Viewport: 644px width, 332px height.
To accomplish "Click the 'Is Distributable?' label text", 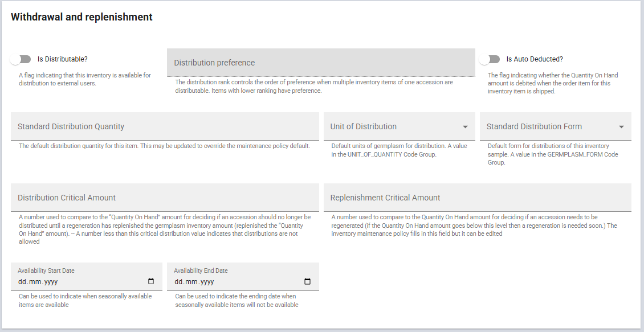I will coord(63,59).
